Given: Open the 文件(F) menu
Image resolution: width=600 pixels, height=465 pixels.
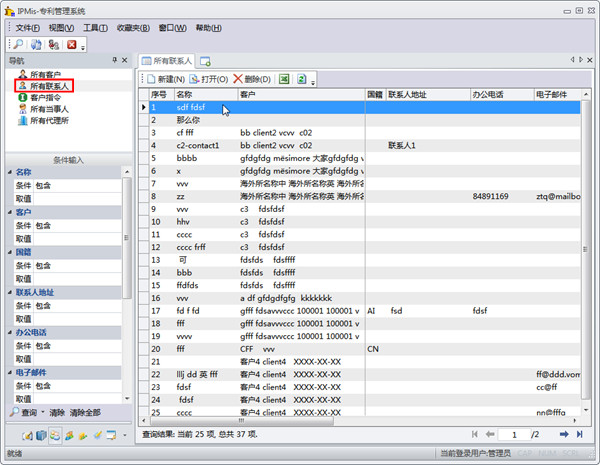Looking at the screenshot, I should point(28,28).
